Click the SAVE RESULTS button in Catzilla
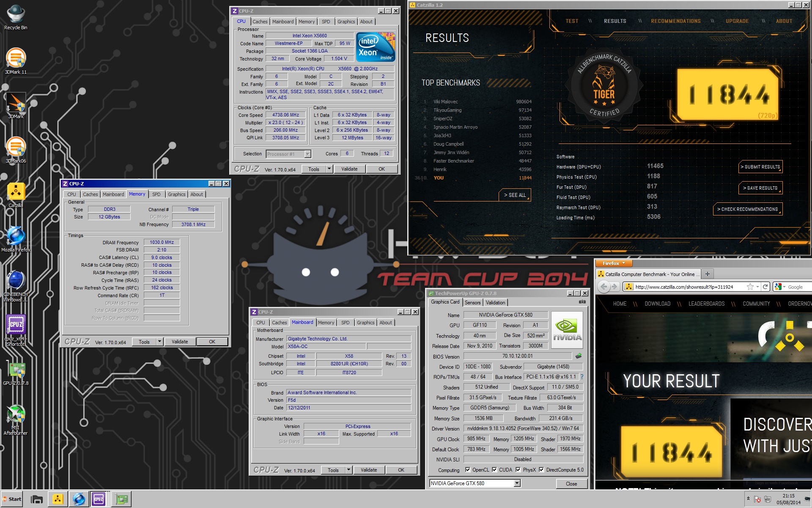 (760, 188)
